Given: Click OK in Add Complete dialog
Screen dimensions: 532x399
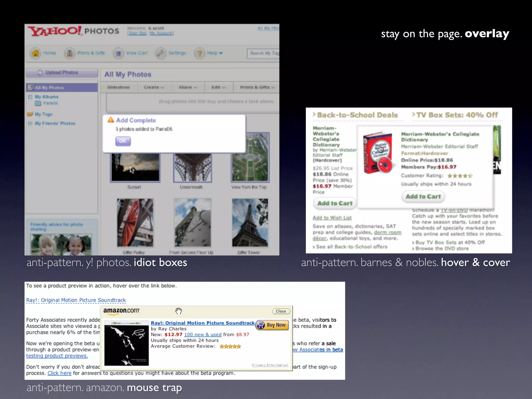Looking at the screenshot, I should [x=123, y=141].
